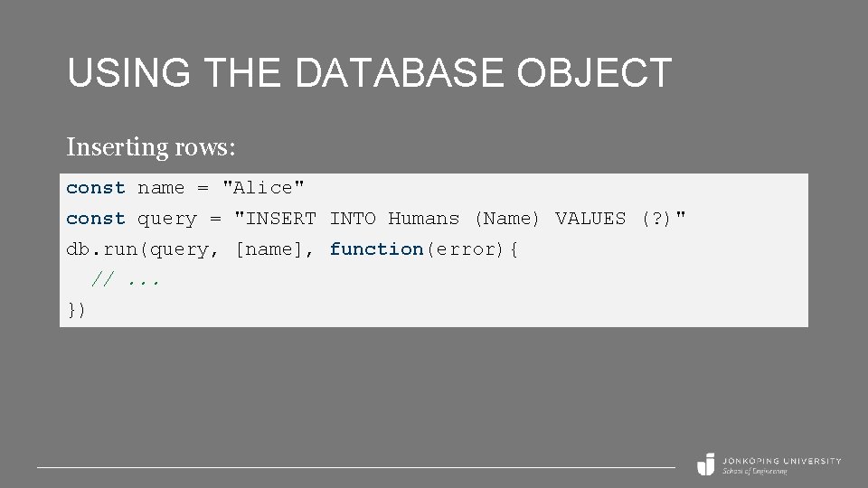Click the error parameter
868x488 pixels.
tap(465, 249)
